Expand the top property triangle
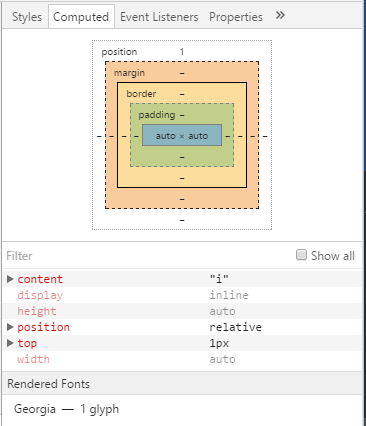 click(10, 343)
